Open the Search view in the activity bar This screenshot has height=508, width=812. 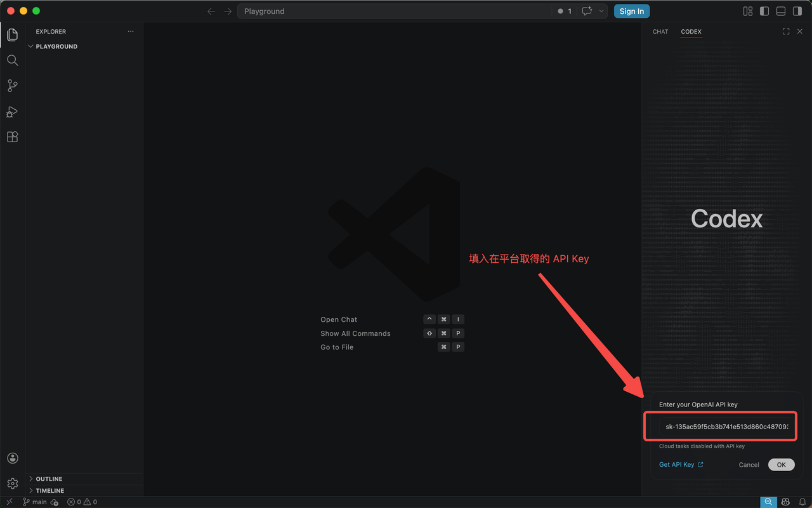[x=12, y=60]
